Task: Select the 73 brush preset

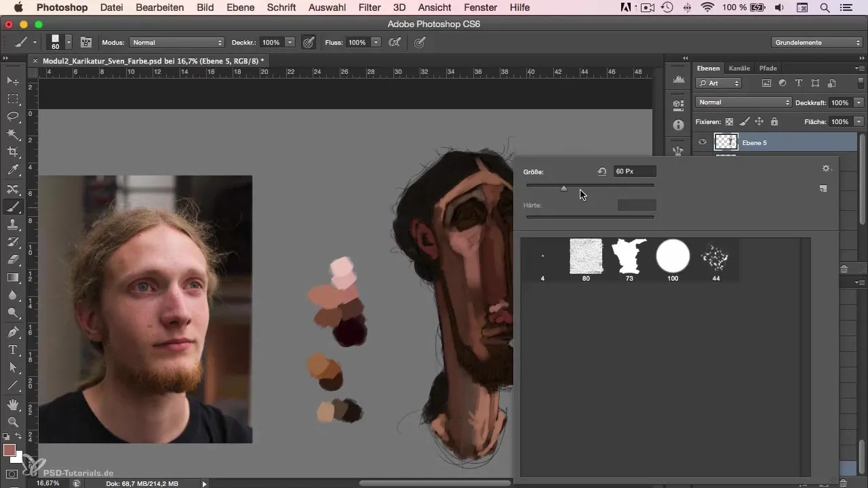Action: pos(629,260)
